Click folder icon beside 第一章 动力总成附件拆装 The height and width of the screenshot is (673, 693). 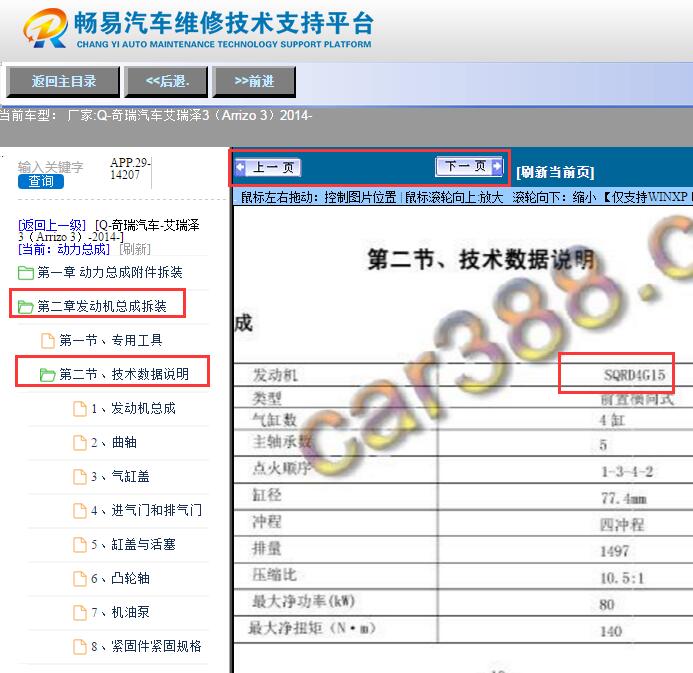click(26, 273)
